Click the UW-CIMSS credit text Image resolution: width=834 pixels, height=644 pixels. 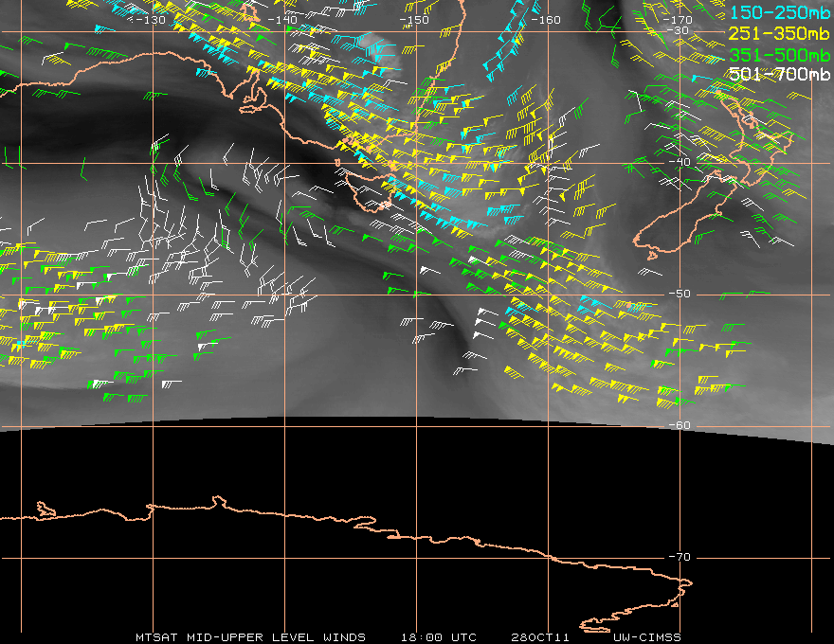[x=646, y=637]
